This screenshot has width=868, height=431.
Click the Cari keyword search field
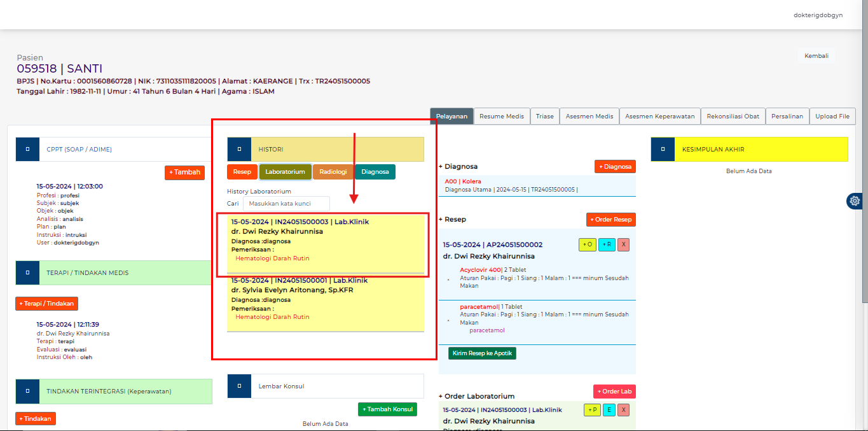click(x=286, y=203)
